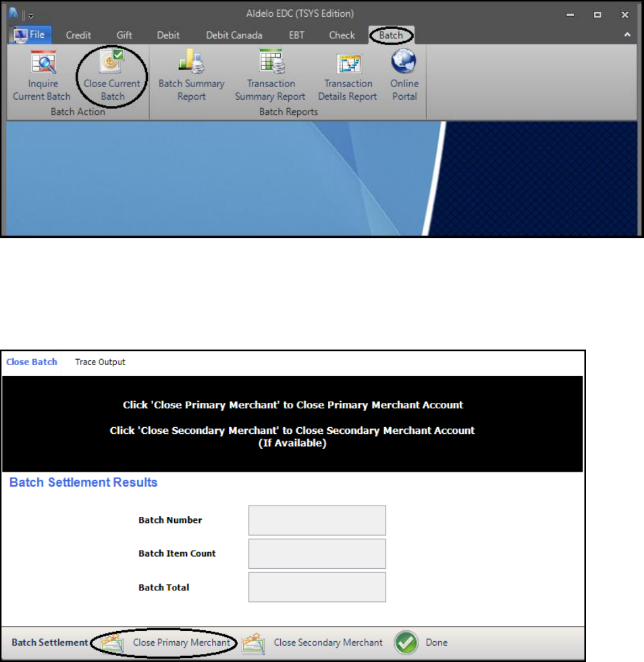This screenshot has height=662, width=644.
Task: Switch to the Credit ribbon tab
Action: (x=78, y=35)
